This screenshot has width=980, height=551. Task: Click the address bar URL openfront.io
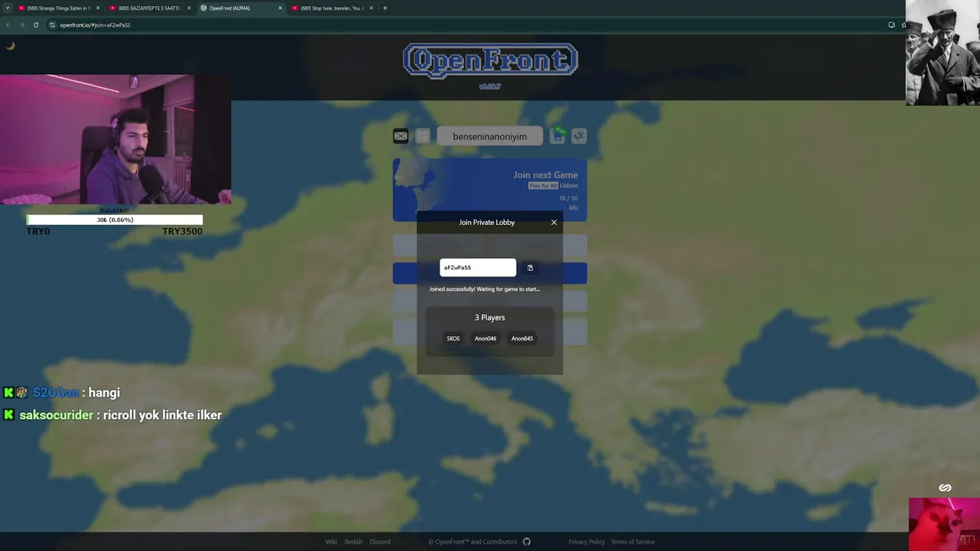point(95,24)
